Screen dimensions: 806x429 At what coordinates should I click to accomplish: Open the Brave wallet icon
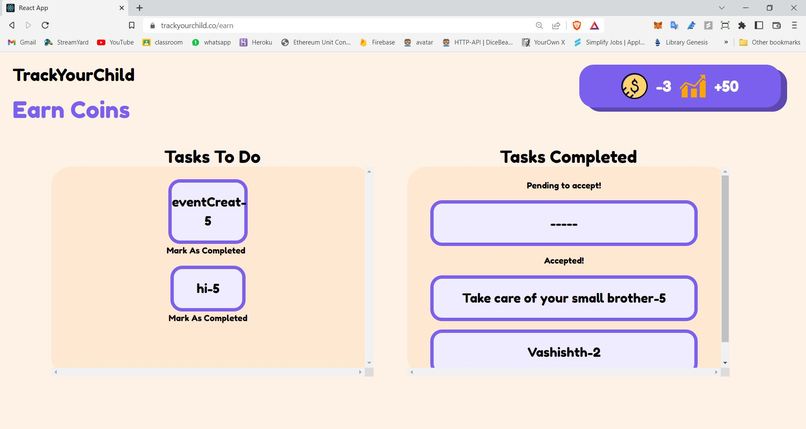[777, 25]
